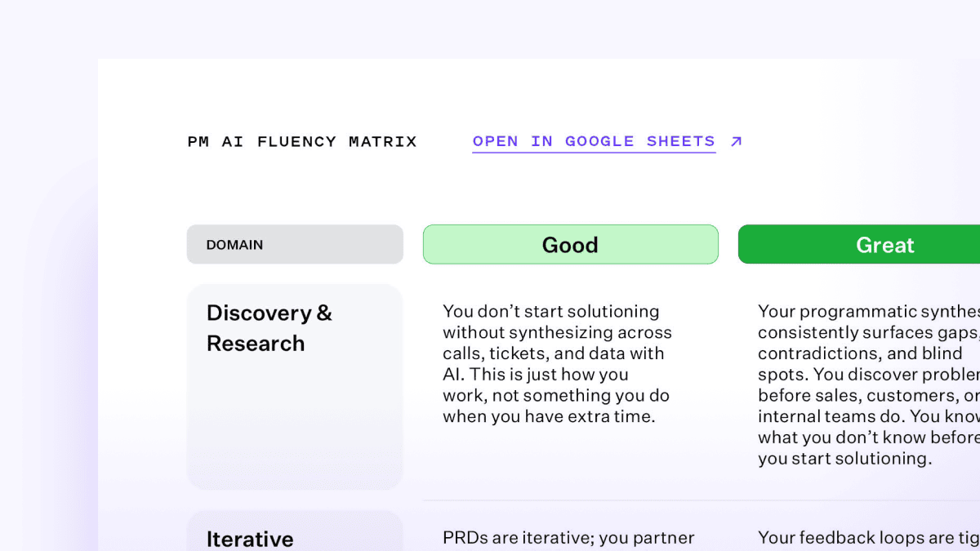Click the feedback loops text cell
This screenshot has height=551, width=980.
tap(869, 537)
